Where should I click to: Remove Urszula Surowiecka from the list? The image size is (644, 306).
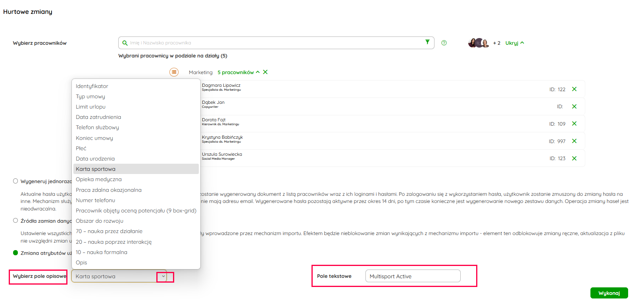click(574, 159)
